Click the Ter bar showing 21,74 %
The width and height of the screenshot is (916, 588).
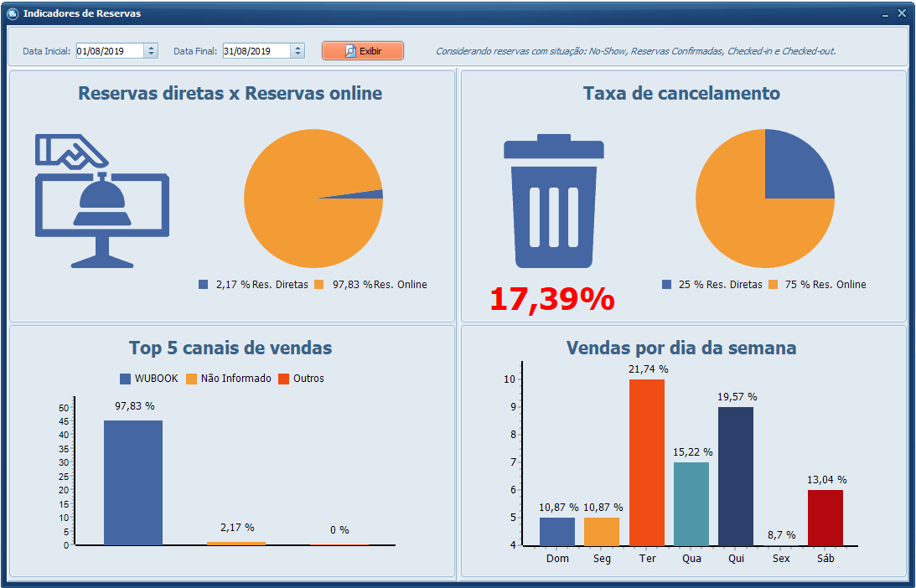pos(647,462)
